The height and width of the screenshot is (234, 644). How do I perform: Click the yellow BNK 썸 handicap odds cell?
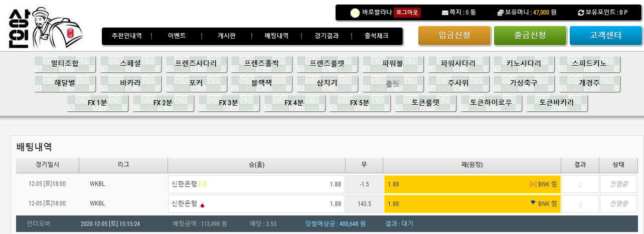pos(472,184)
